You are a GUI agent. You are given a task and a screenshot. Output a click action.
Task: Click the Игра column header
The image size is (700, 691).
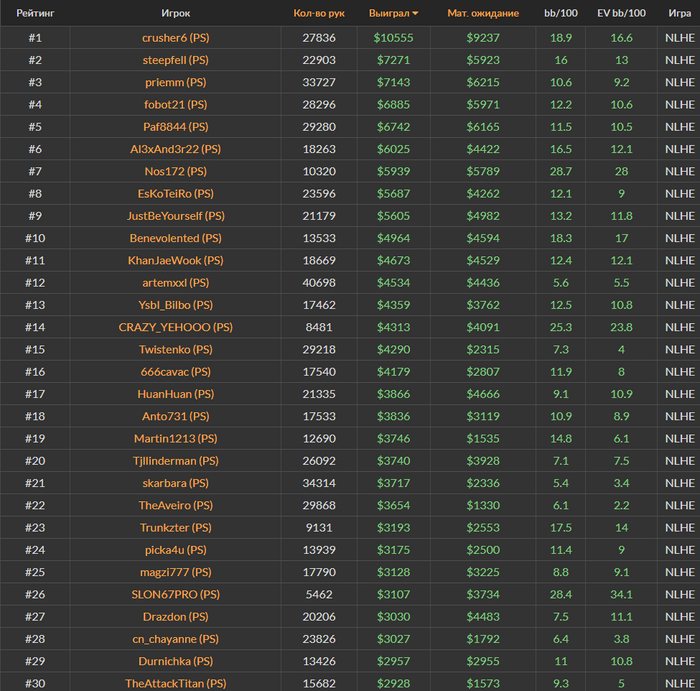680,13
